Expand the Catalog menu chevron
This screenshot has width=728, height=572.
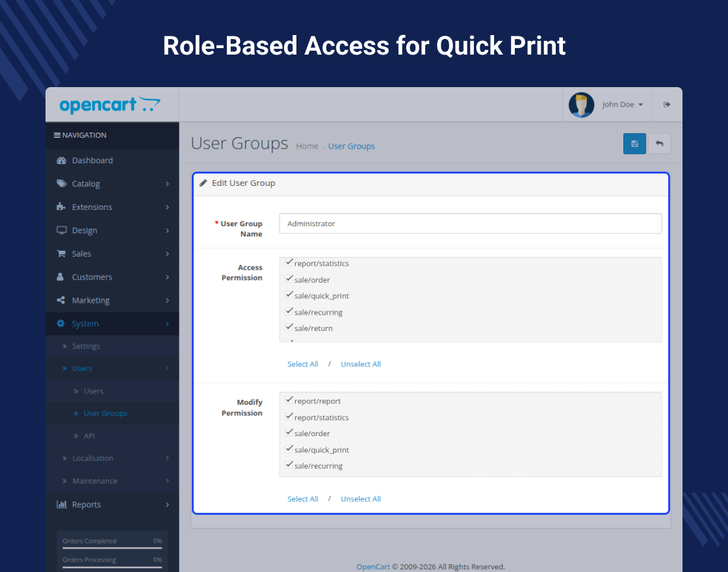coord(167,184)
